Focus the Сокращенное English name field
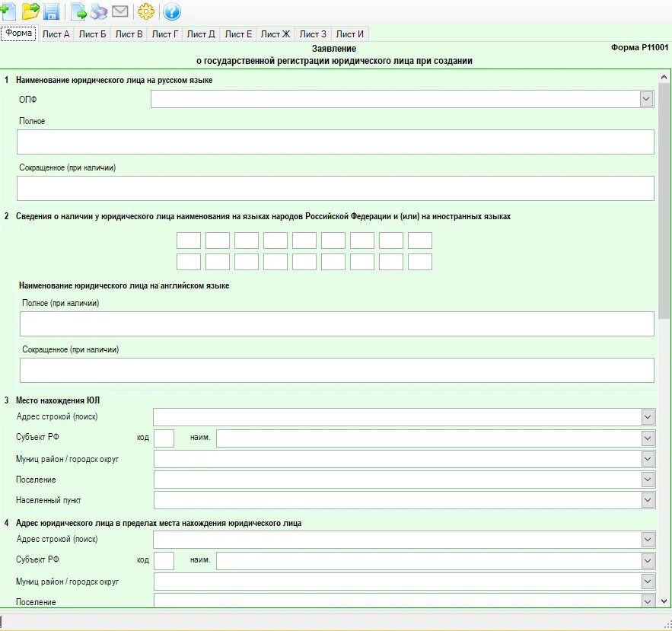This screenshot has height=631, width=672. [x=337, y=370]
